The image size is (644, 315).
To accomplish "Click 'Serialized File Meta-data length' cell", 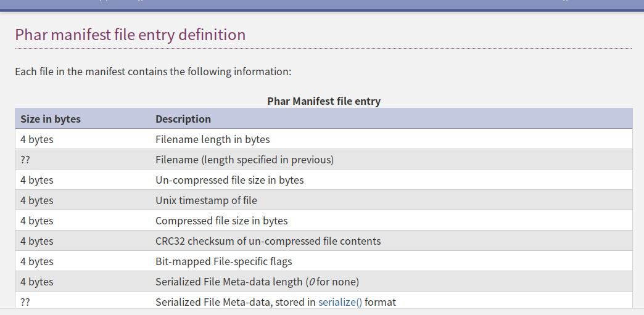I will pyautogui.click(x=229, y=282).
